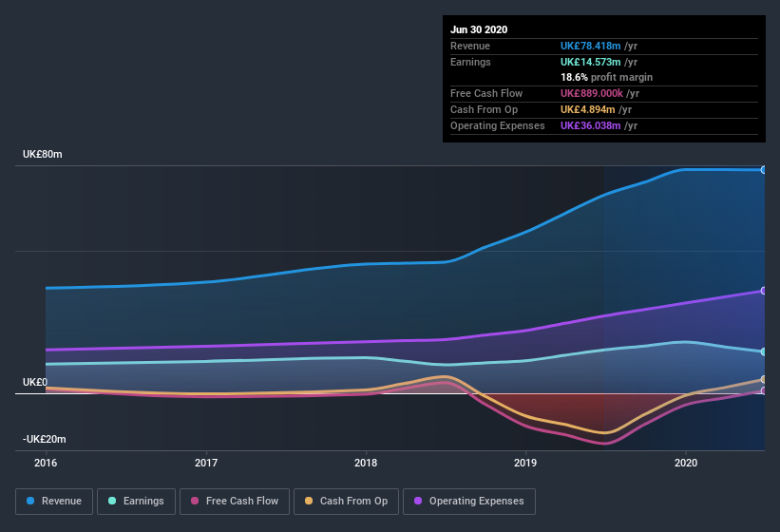The height and width of the screenshot is (532, 780).
Task: Click the Earnings label in the tooltip
Action: click(470, 62)
